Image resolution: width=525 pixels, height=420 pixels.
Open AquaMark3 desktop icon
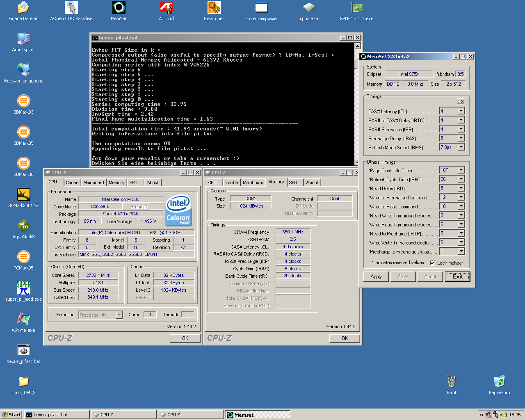[23, 229]
